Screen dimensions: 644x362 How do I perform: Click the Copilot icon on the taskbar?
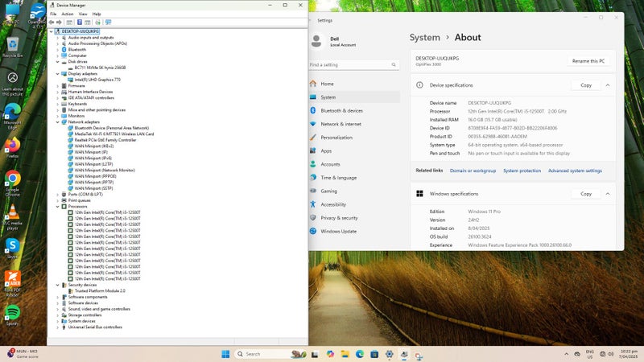[x=330, y=354]
